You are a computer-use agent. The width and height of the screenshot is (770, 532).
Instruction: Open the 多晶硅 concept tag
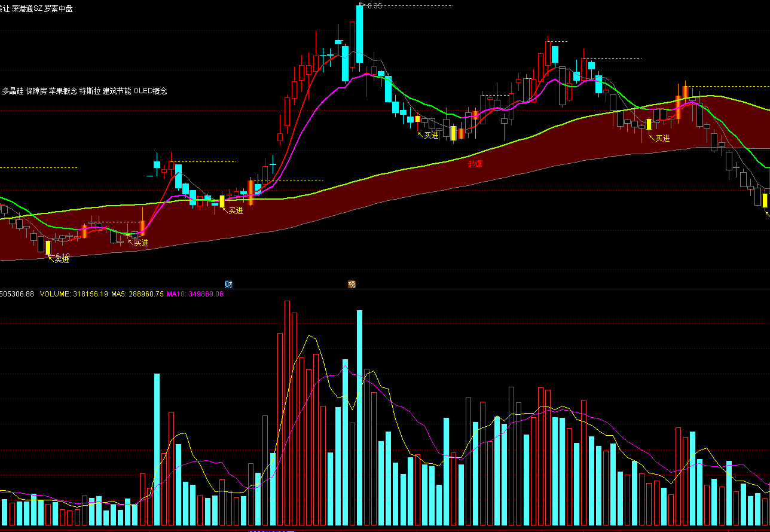pyautogui.click(x=12, y=91)
